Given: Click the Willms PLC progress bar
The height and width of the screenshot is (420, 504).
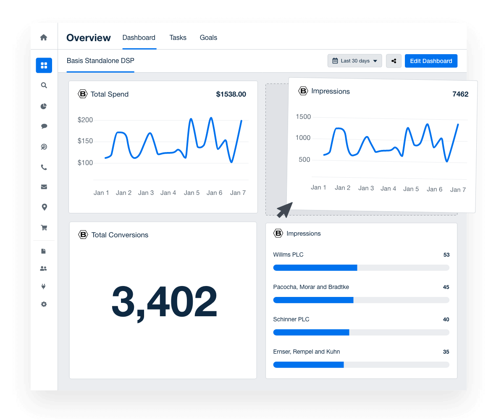Looking at the screenshot, I should [361, 268].
